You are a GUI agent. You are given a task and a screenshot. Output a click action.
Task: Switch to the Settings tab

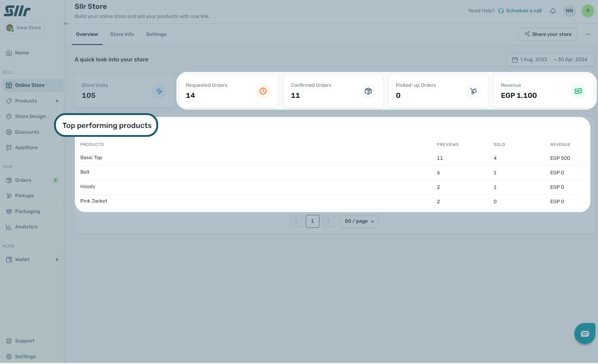(x=156, y=34)
